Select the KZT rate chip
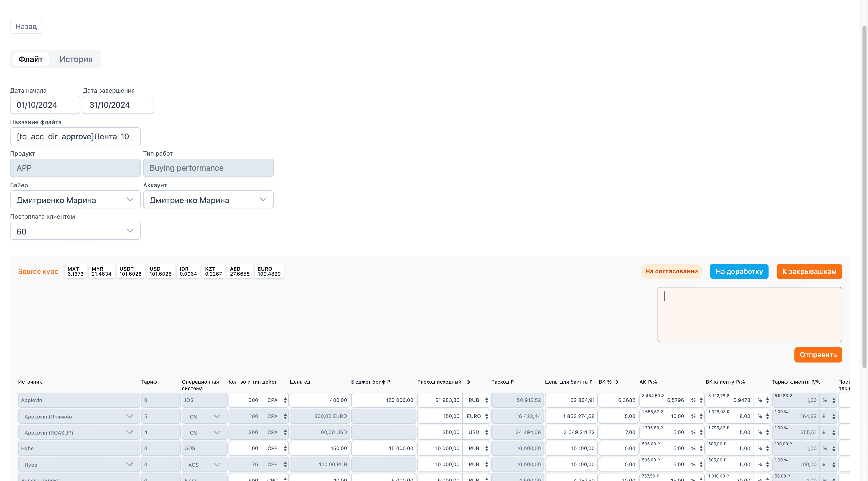The image size is (868, 481). point(214,271)
